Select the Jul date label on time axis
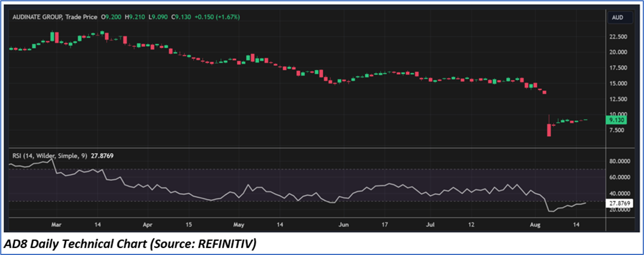 [431, 224]
